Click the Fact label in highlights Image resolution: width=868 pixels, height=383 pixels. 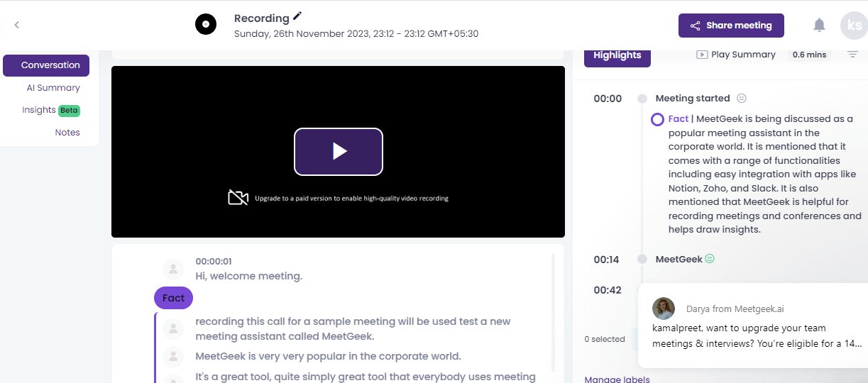[x=679, y=119]
